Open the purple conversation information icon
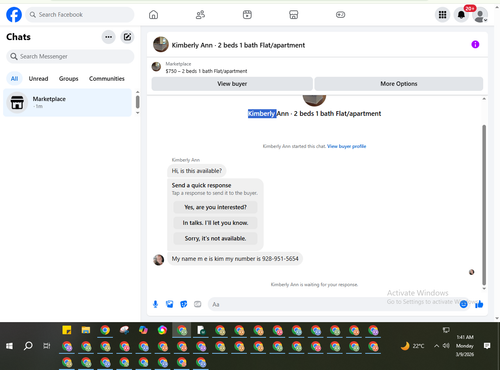Viewport: 500px width, 370px height. [x=475, y=44]
